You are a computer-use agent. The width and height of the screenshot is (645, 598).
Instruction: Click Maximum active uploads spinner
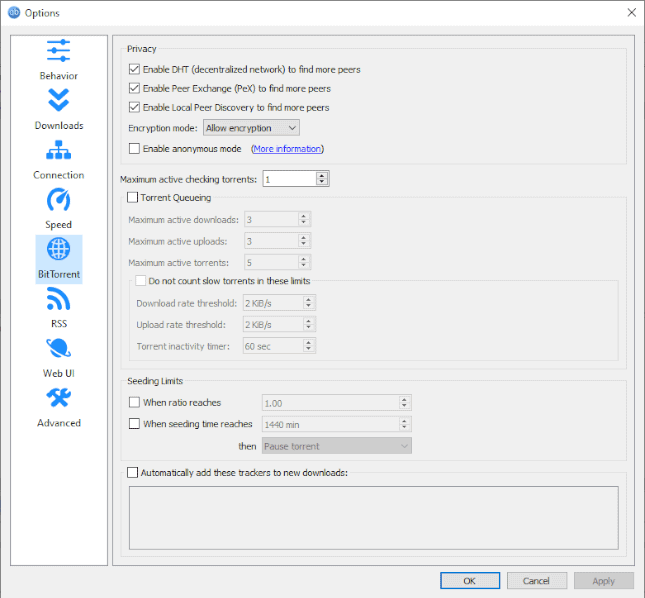point(304,241)
